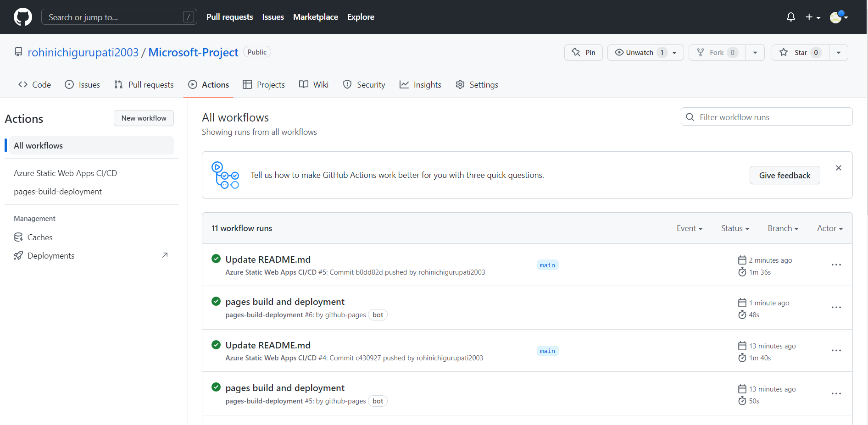Open Caches from the Management sidebar

39,237
